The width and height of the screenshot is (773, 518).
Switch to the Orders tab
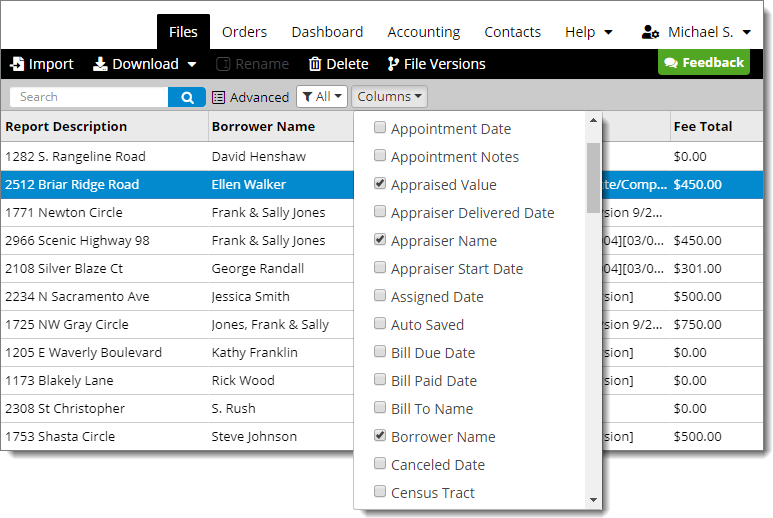click(244, 32)
